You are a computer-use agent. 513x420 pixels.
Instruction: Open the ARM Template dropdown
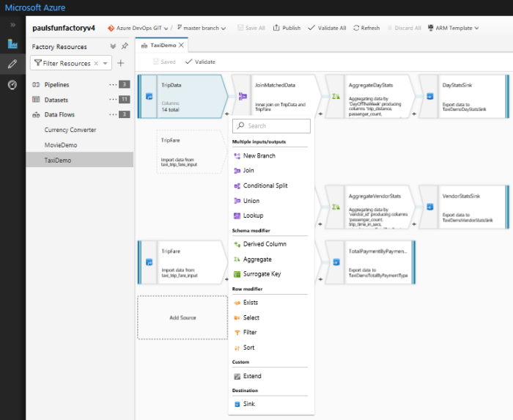pyautogui.click(x=457, y=28)
